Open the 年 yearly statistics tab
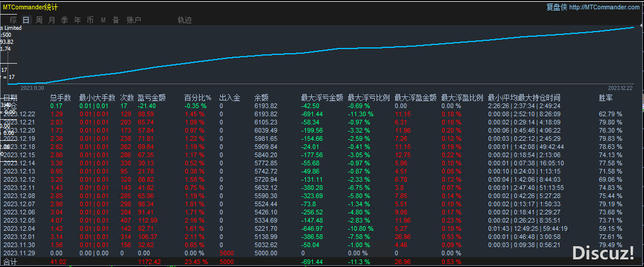Screen dimensions: 644x267 [78, 20]
